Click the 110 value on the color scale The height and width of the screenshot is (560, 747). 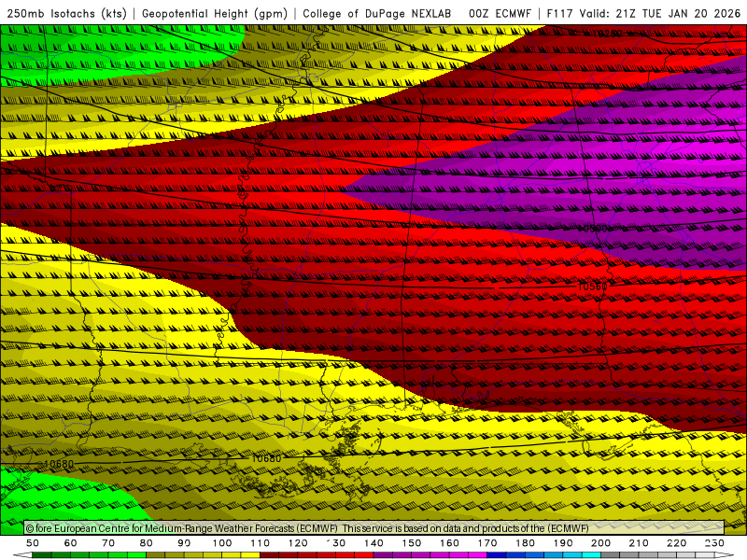coord(261,543)
